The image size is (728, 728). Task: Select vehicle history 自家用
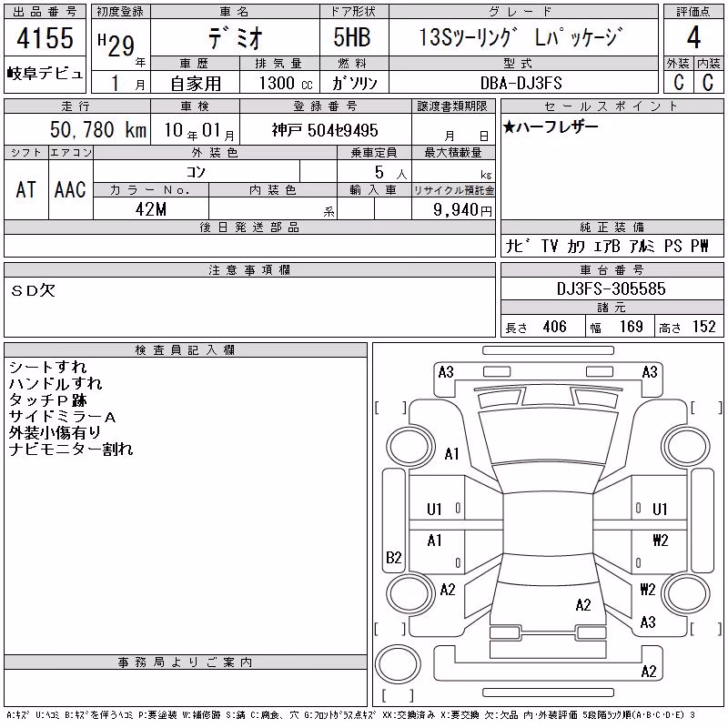tap(196, 84)
